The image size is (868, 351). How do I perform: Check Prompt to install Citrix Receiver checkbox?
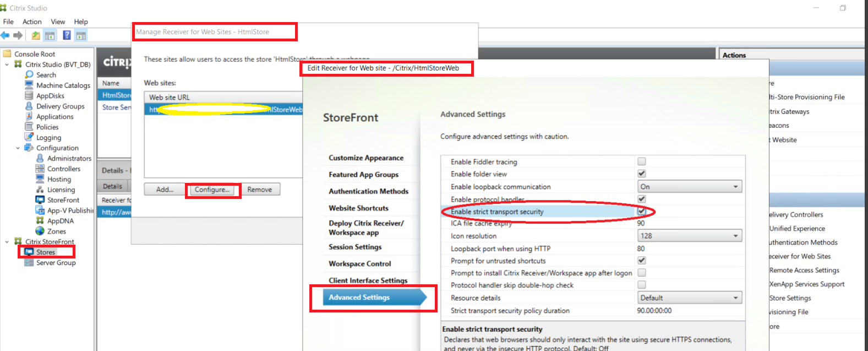click(641, 272)
